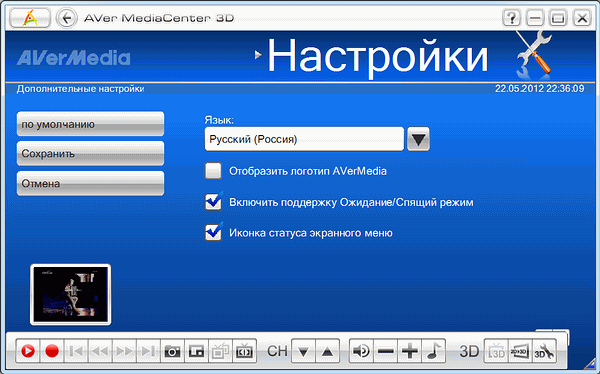Click the 'Дополнительные настройки' breadcrumb label
The height and width of the screenshot is (374, 600).
(x=80, y=89)
